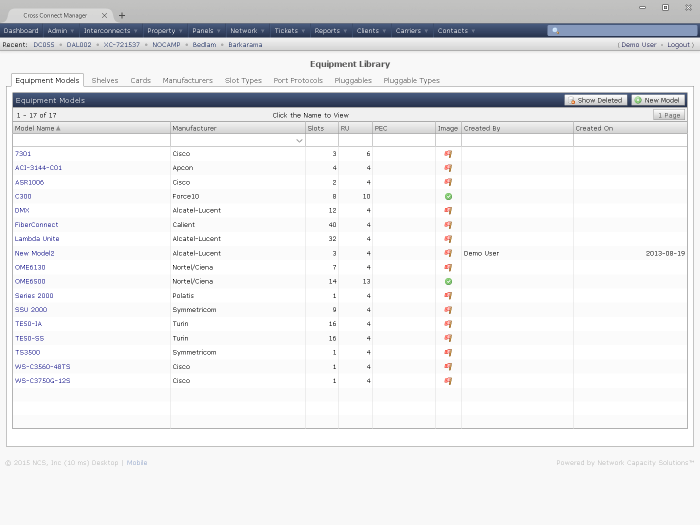Click the image status icon for FiberConnect
700x525 pixels.
point(448,225)
